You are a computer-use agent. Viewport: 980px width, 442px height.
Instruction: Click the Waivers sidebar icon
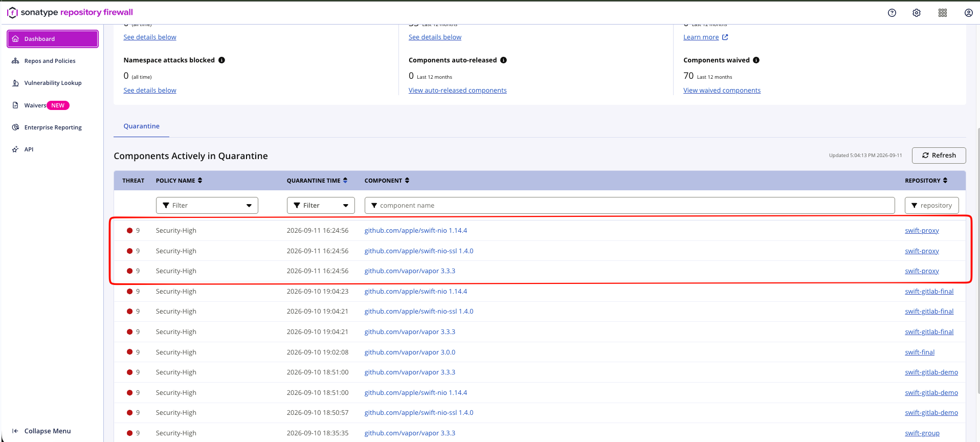(x=15, y=105)
